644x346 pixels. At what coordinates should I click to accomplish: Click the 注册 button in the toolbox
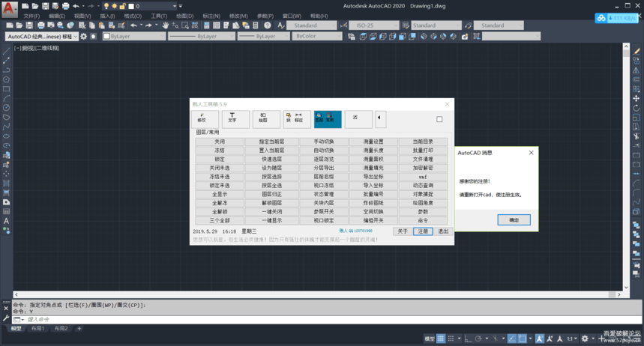click(423, 231)
